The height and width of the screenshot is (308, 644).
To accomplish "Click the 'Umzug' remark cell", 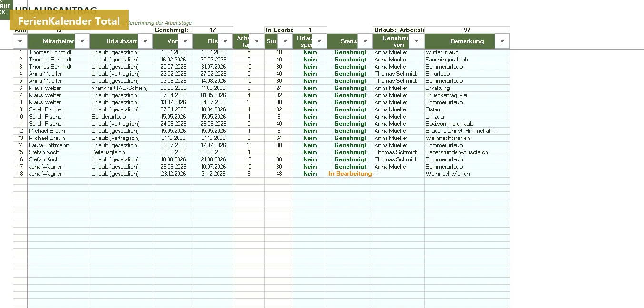I will [x=467, y=117].
